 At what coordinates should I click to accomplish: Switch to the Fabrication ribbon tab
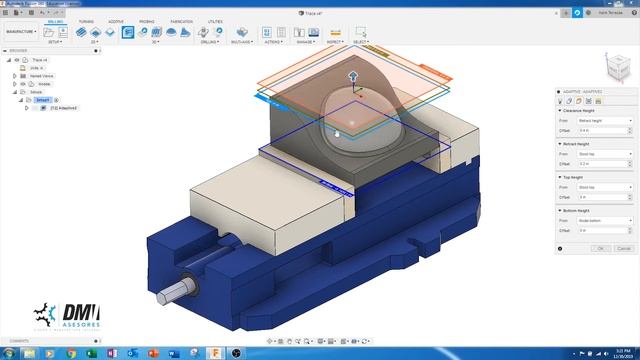(x=182, y=22)
